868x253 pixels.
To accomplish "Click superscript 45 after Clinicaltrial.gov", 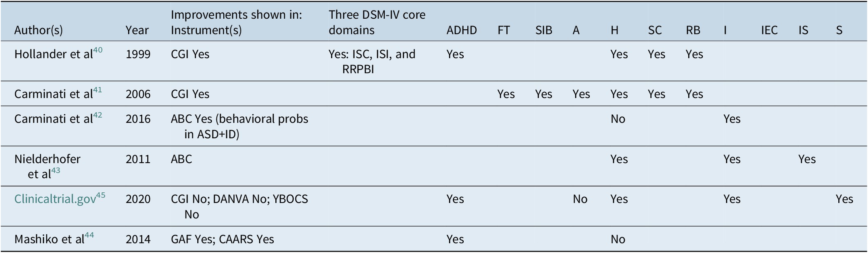I will coord(100,196).
